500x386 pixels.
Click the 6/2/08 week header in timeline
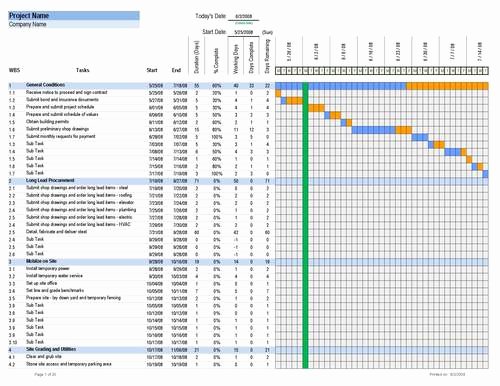(316, 52)
